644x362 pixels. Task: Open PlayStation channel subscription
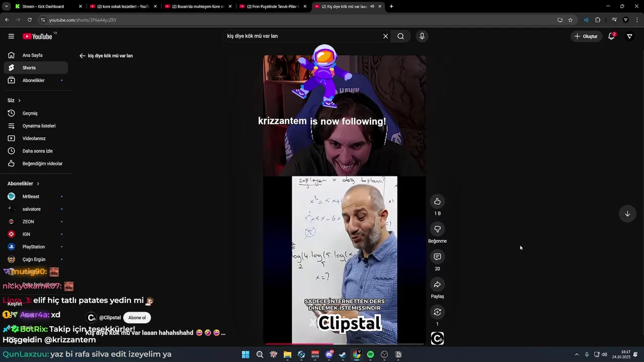[x=35, y=247]
